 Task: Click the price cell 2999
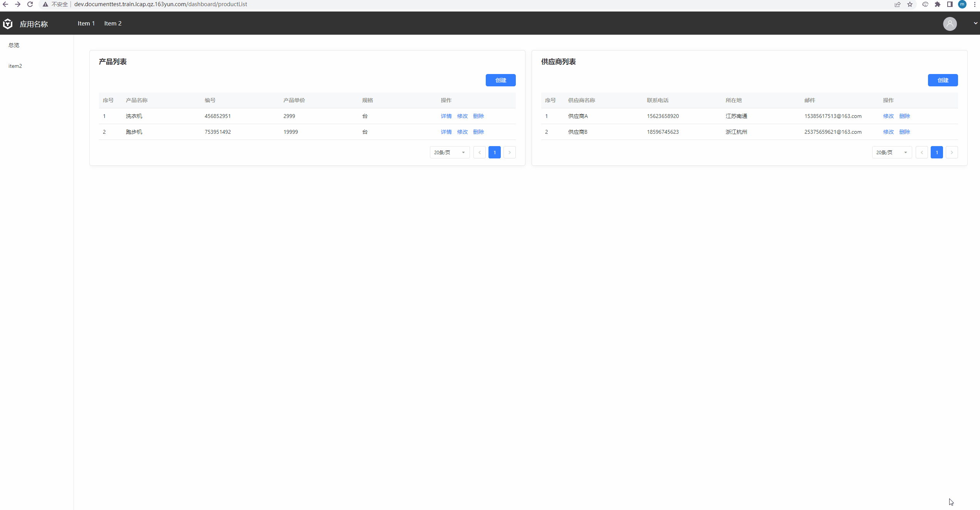pos(289,116)
